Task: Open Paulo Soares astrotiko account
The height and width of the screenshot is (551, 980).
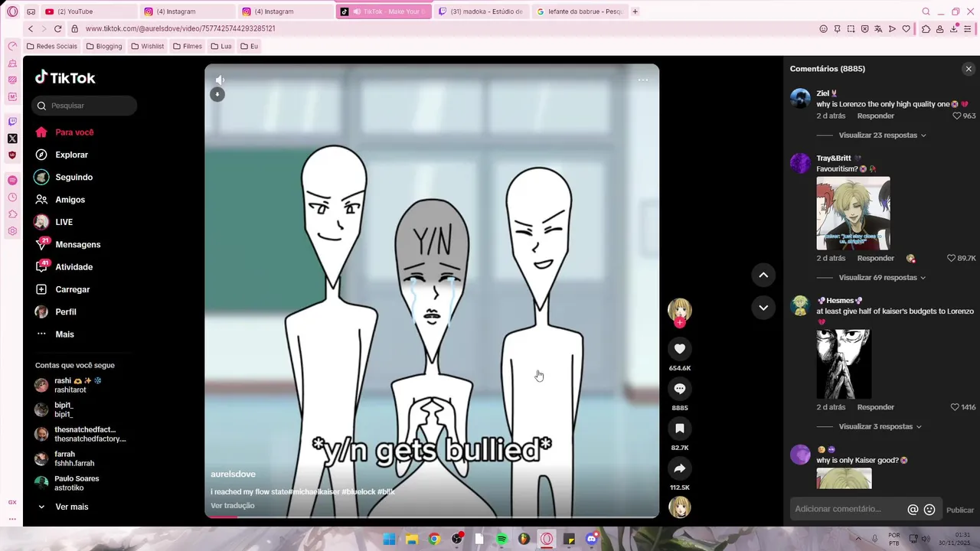Action: click(x=77, y=483)
